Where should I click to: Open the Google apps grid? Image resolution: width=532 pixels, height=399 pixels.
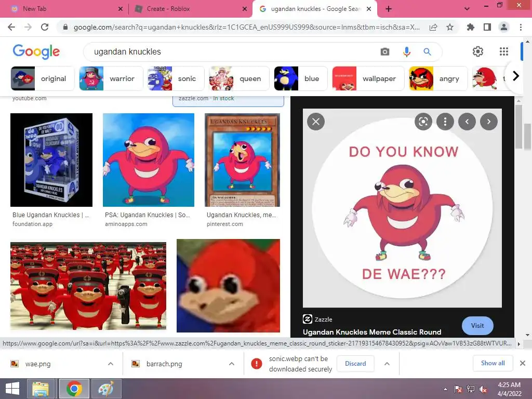coord(504,51)
